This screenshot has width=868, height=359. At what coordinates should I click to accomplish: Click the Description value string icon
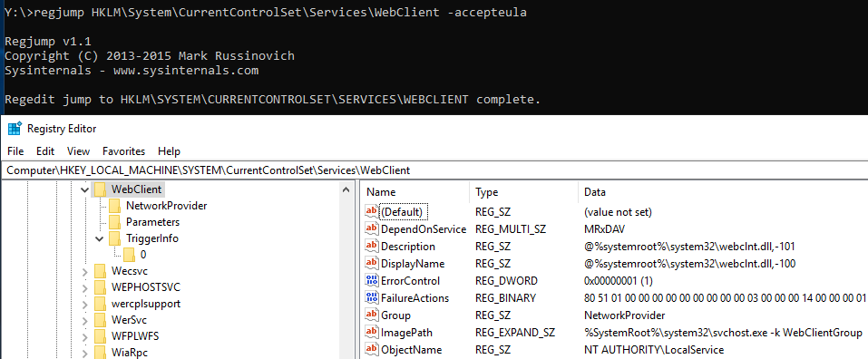(x=372, y=247)
